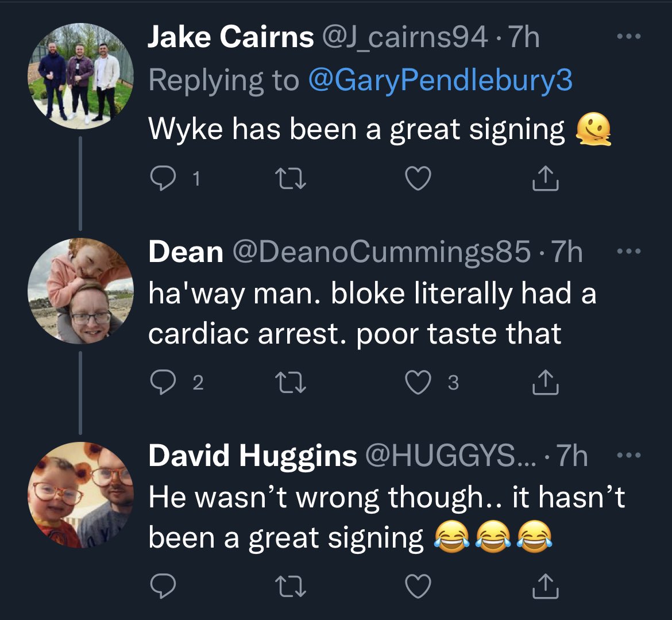Like Dean's tweet with 3 likes
This screenshot has width=672, height=620.
pyautogui.click(x=418, y=383)
